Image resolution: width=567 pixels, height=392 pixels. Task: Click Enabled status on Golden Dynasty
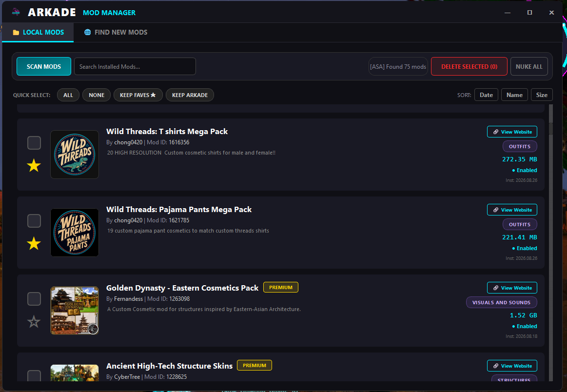pos(524,326)
